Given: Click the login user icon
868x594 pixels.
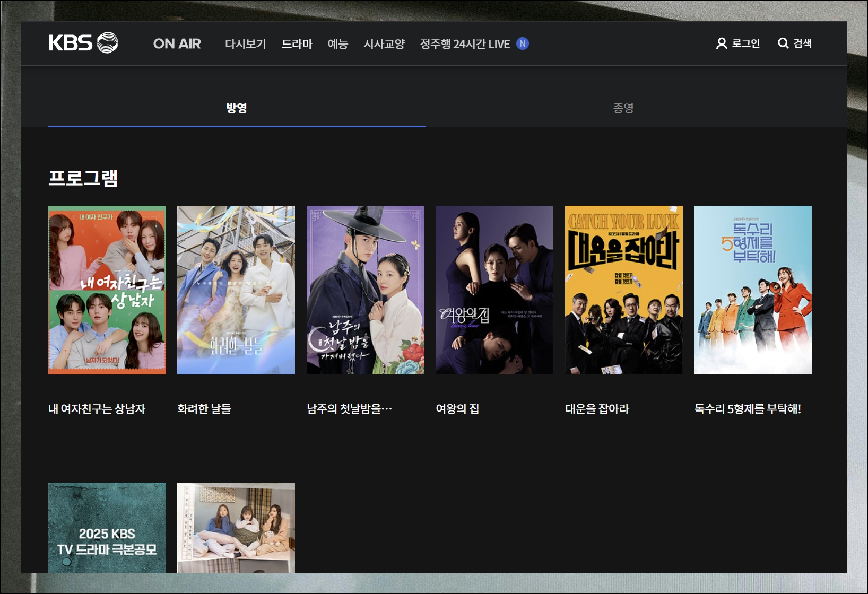Looking at the screenshot, I should click(722, 43).
